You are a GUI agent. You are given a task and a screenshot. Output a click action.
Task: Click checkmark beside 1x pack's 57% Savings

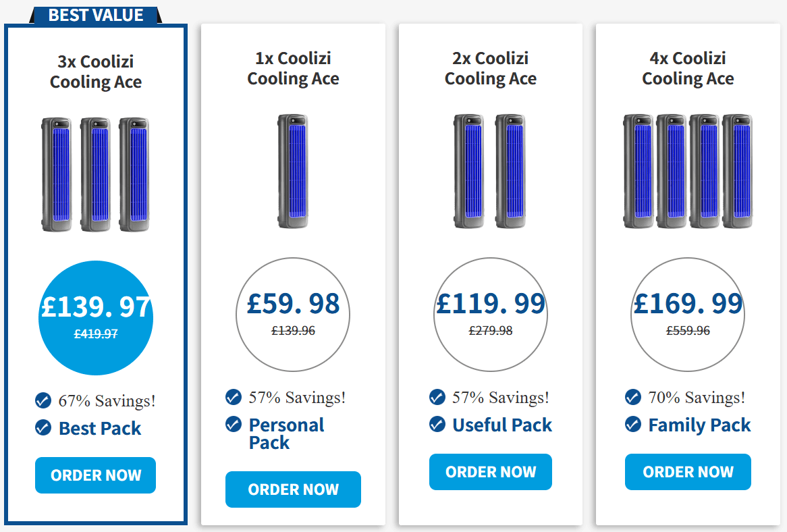234,397
